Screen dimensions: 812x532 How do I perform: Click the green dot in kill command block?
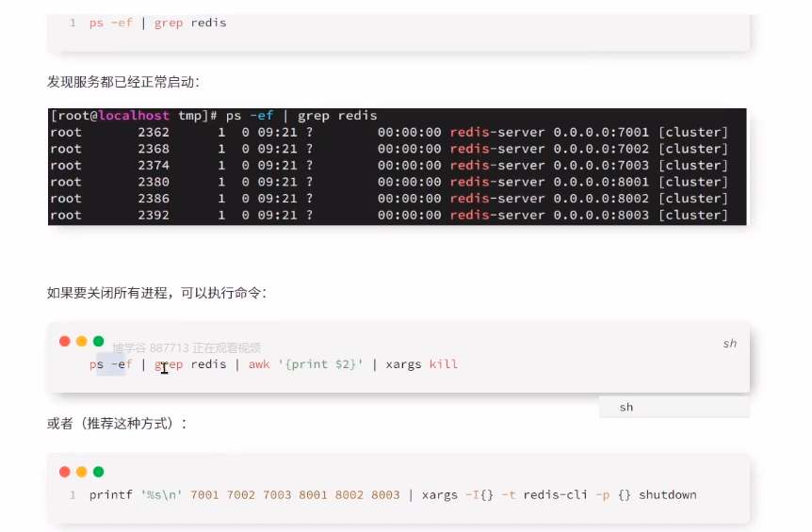tap(98, 341)
